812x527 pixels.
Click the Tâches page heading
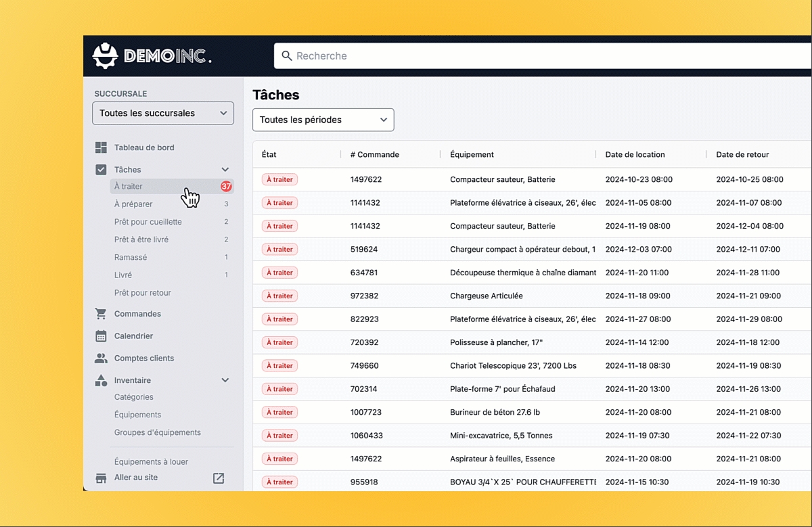pyautogui.click(x=276, y=95)
